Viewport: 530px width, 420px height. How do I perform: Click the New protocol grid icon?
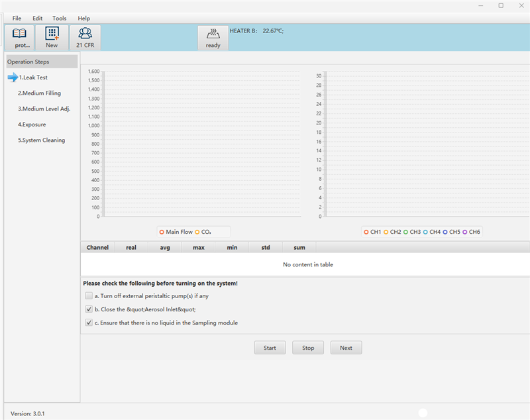coord(52,34)
